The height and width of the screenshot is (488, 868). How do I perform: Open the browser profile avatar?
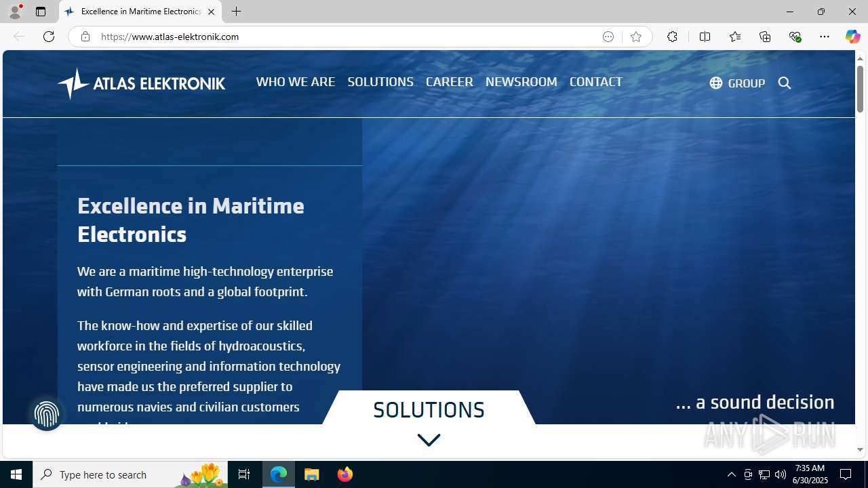15,12
